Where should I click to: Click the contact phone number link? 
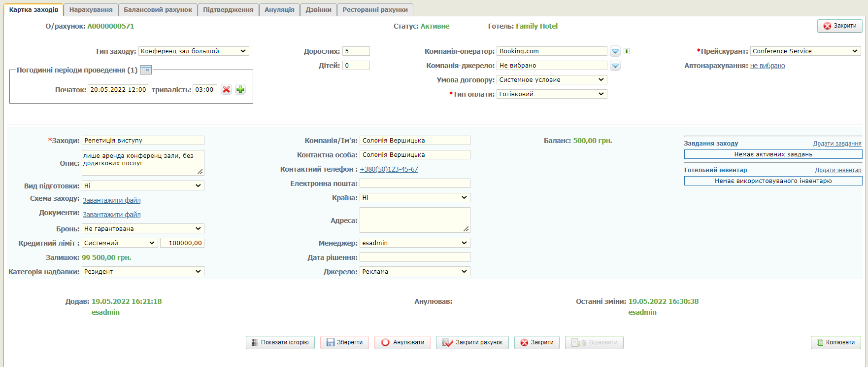tap(389, 169)
